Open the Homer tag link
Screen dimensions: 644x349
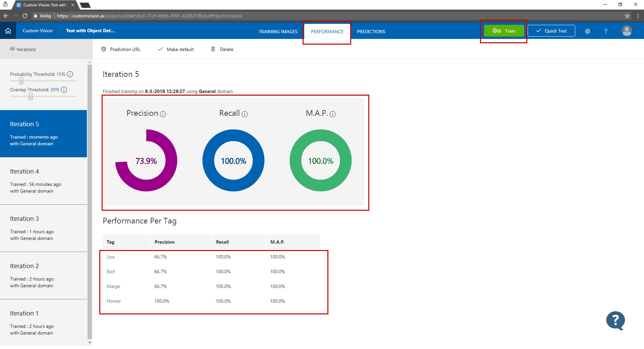(x=114, y=301)
